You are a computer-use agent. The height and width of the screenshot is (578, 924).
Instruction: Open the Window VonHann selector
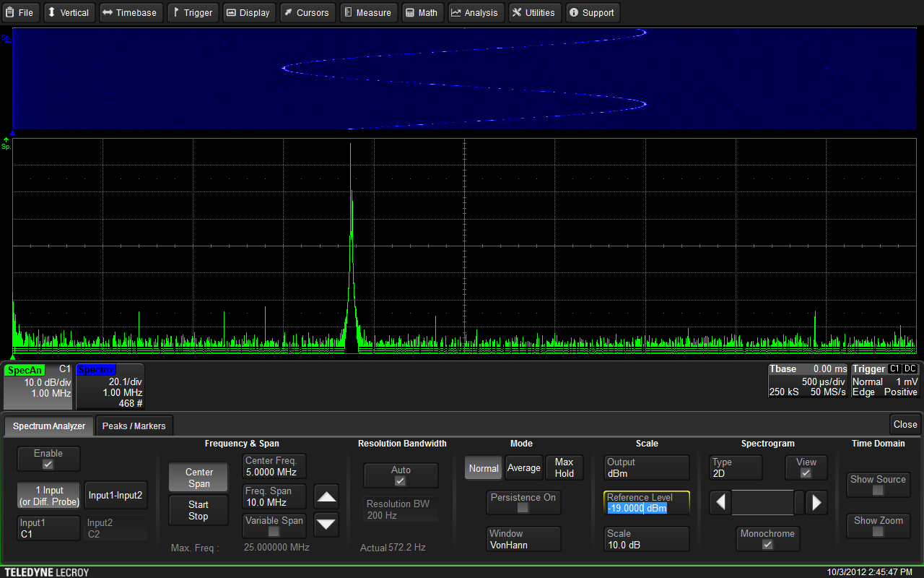point(523,539)
